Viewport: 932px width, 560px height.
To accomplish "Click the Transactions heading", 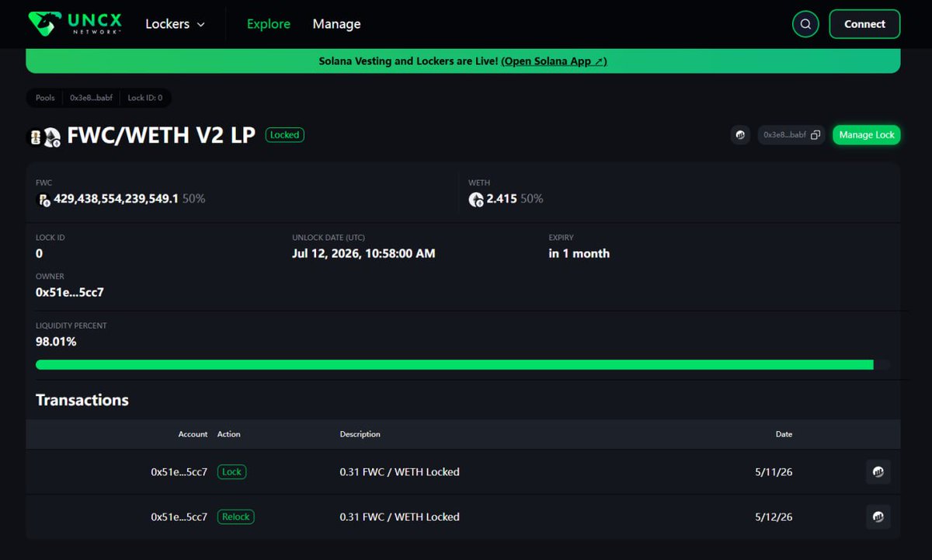I will [x=82, y=400].
